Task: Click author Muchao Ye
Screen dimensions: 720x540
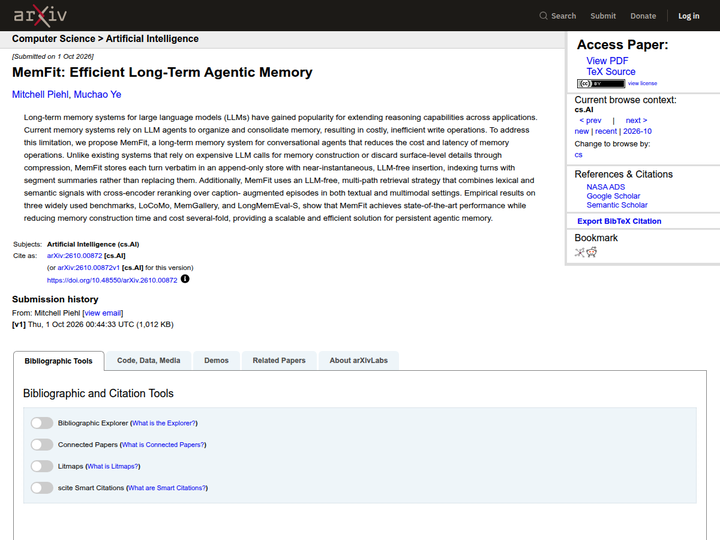Action: [97, 95]
